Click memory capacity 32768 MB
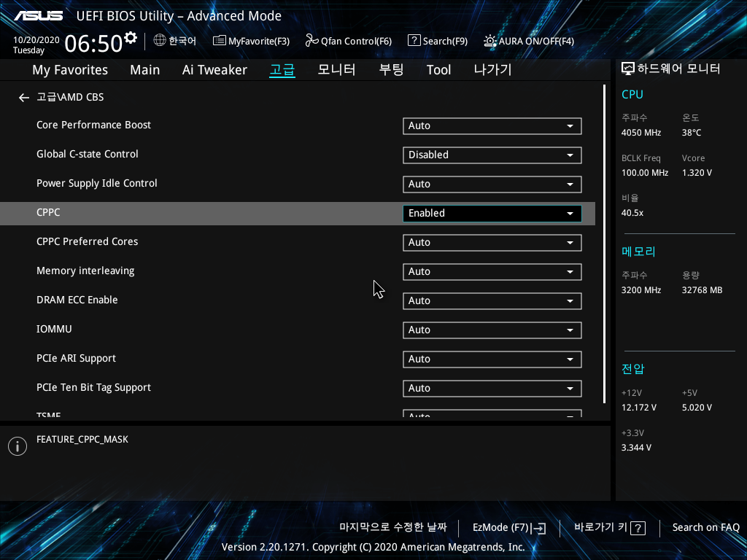This screenshot has height=560, width=747. click(702, 290)
